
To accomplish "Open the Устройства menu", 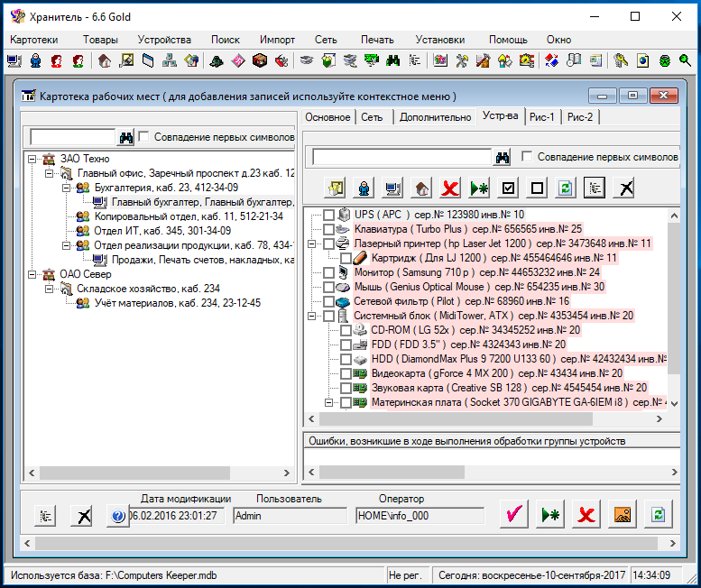I will coord(164,40).
